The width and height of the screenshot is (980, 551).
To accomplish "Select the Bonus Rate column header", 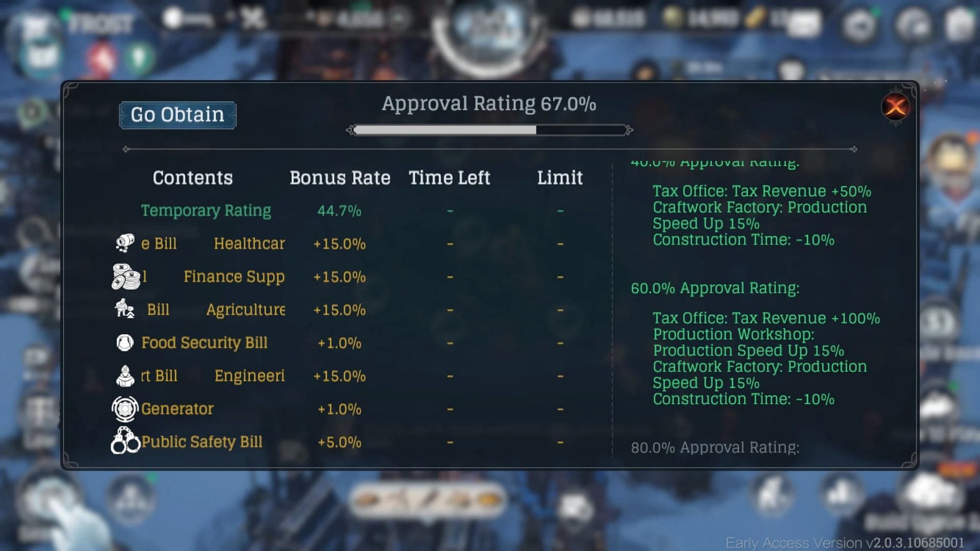I will (339, 177).
